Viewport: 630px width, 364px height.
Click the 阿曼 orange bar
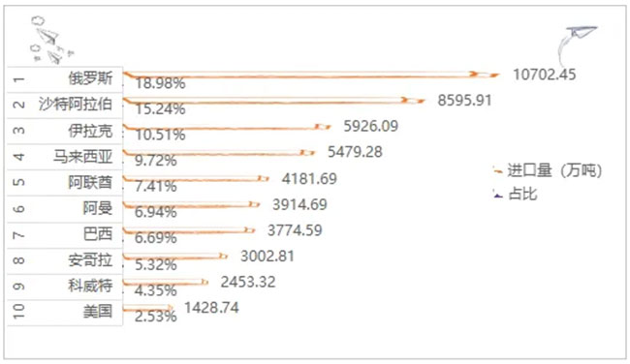click(192, 205)
